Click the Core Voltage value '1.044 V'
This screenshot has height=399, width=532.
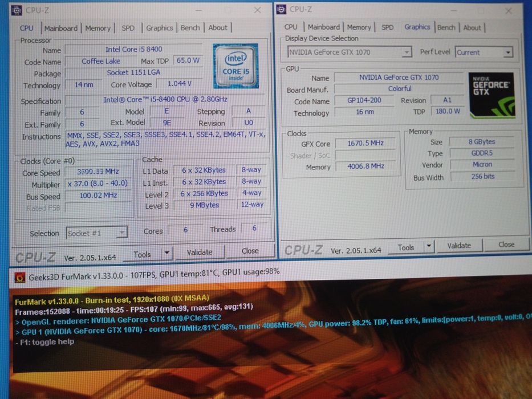tap(180, 83)
